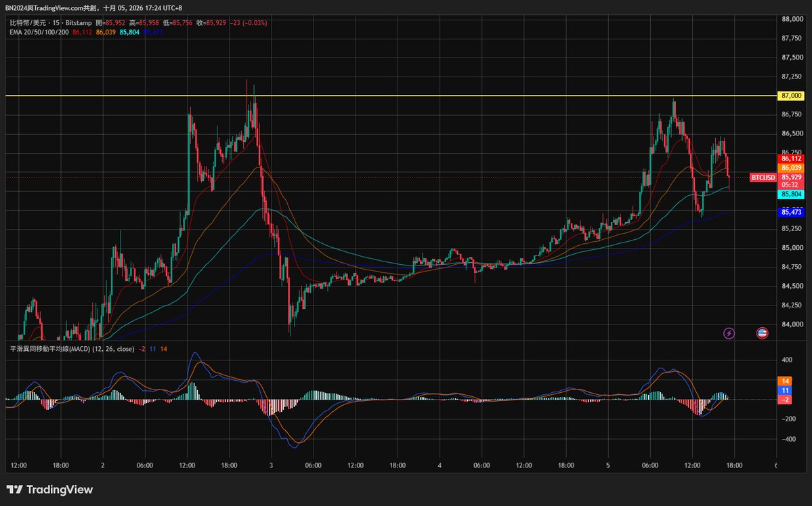Image resolution: width=812 pixels, height=506 pixels.
Task: Click the 86,750 price axis label
Action: (x=792, y=114)
